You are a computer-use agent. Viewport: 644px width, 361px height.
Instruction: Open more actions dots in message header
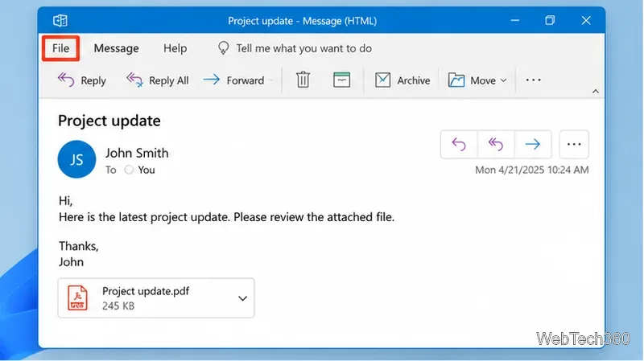coord(574,145)
